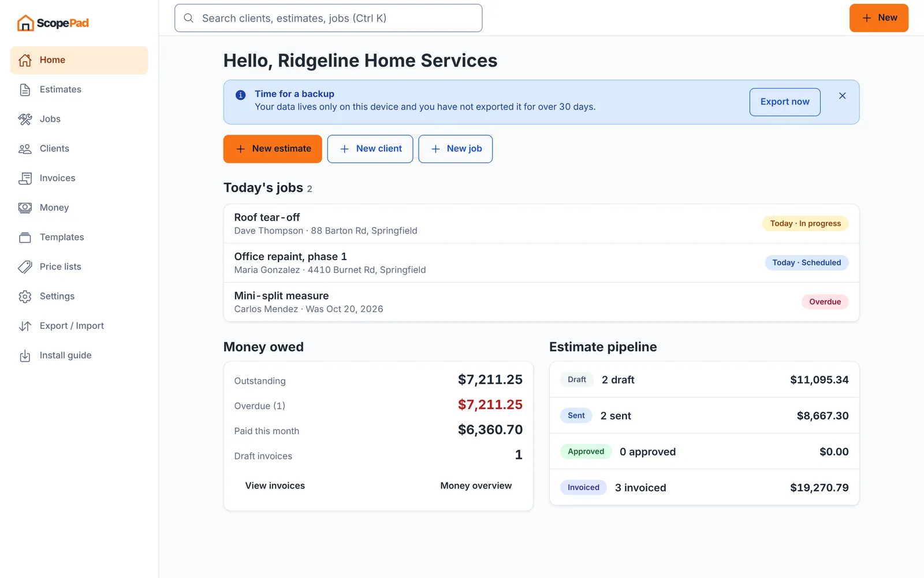Select the Sent estimates pipeline row
Viewport: 924px width, 578px height.
coord(705,416)
